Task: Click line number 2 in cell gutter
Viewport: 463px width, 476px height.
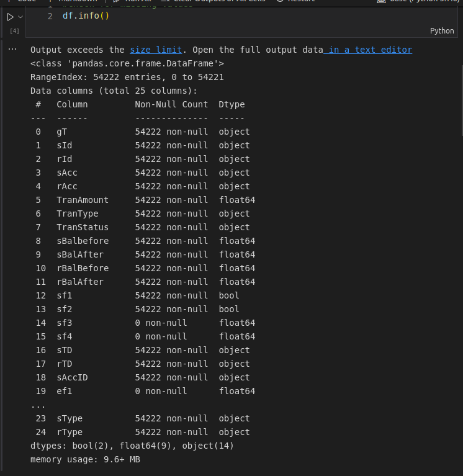Action: click(50, 16)
